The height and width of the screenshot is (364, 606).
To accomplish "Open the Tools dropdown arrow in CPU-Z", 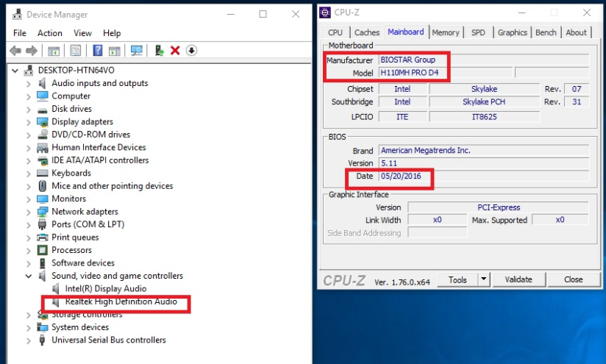I will pos(483,279).
